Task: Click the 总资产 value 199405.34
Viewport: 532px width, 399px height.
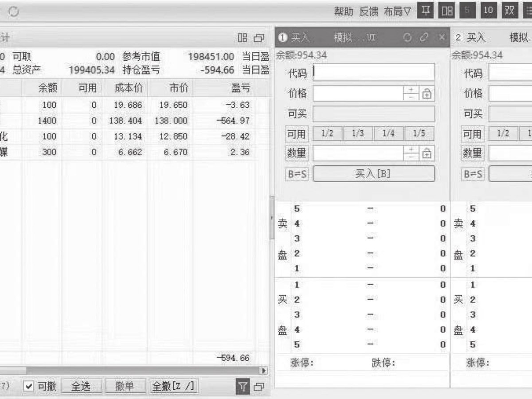Action: point(91,70)
